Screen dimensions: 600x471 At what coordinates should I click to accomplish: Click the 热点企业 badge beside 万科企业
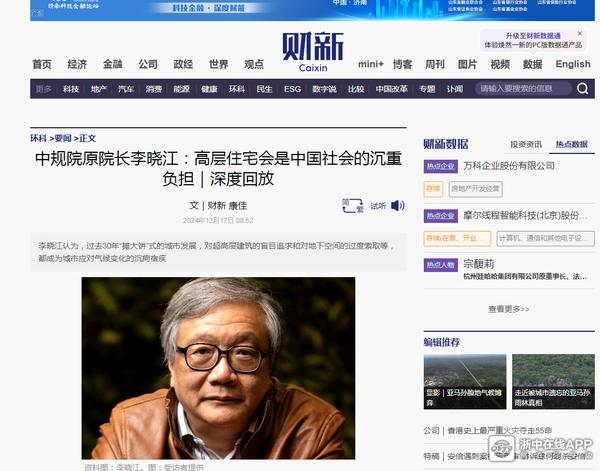[440, 165]
